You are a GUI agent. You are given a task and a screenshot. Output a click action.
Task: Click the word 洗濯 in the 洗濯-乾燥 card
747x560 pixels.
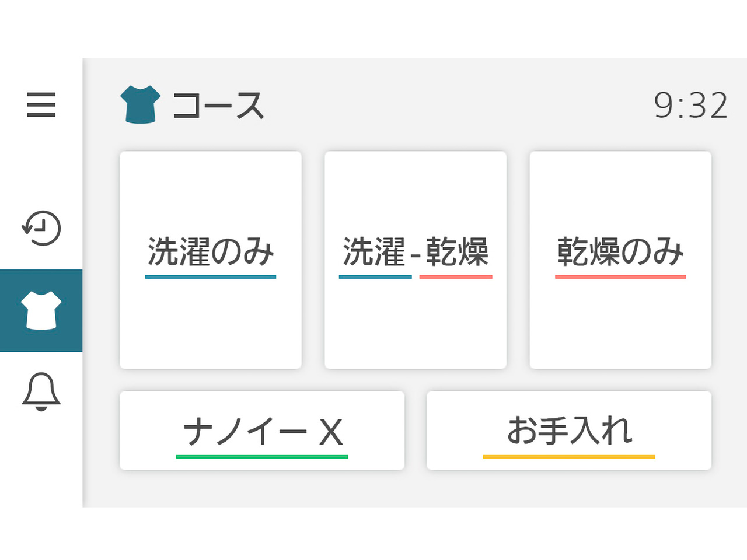coord(374,252)
